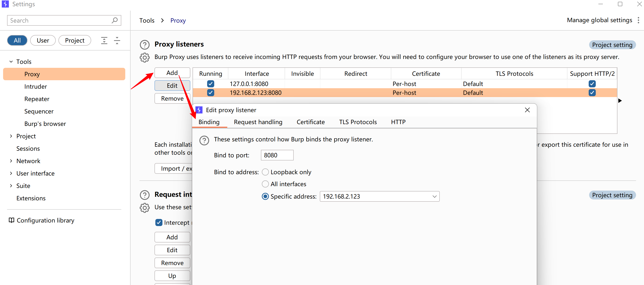The height and width of the screenshot is (285, 644).
Task: Select Intruder in the settings tree
Action: tap(35, 86)
